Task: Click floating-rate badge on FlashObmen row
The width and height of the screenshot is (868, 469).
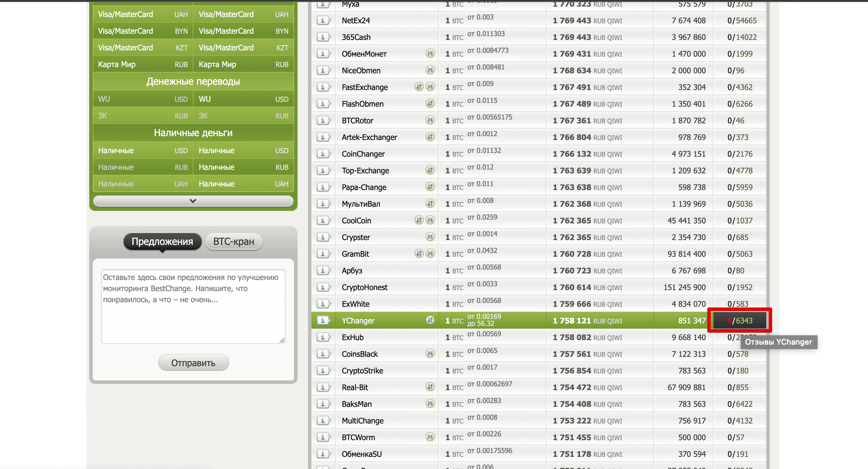Action: pos(430,103)
